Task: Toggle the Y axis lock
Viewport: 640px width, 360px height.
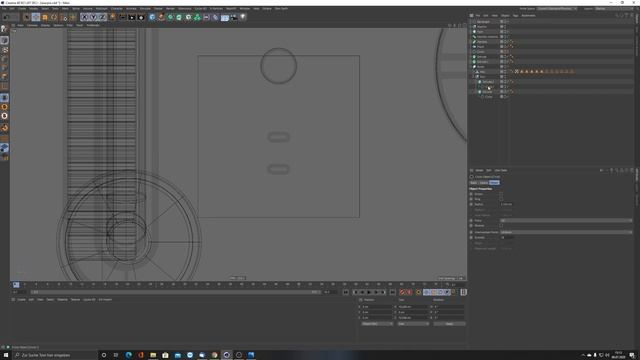Action: pos(93,17)
